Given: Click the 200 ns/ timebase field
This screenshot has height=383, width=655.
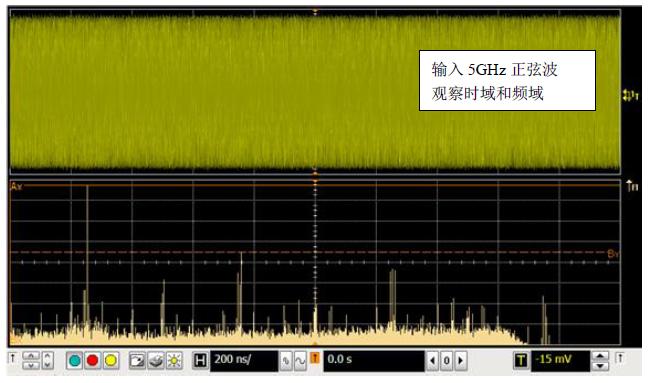Looking at the screenshot, I should point(244,360).
